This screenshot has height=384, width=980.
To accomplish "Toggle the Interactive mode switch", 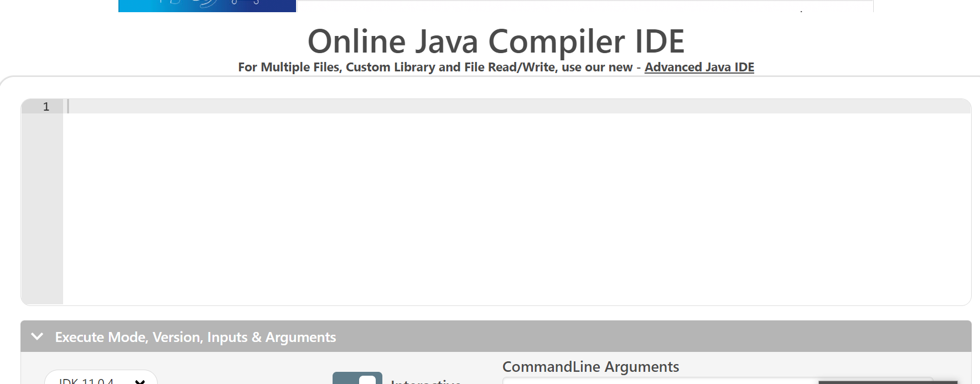I will pos(357,378).
